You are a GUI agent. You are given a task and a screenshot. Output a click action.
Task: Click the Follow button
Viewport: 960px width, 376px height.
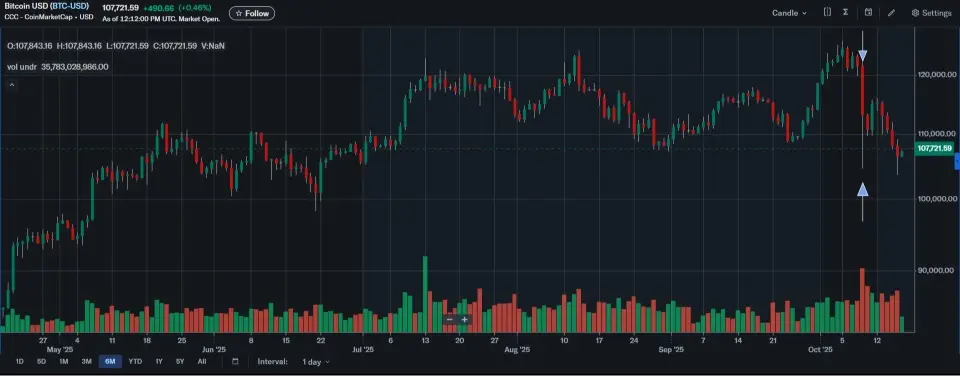pos(252,13)
